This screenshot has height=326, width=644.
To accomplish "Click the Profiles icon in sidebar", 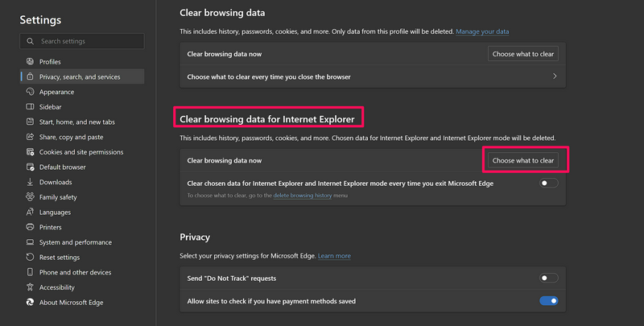I will [x=30, y=62].
